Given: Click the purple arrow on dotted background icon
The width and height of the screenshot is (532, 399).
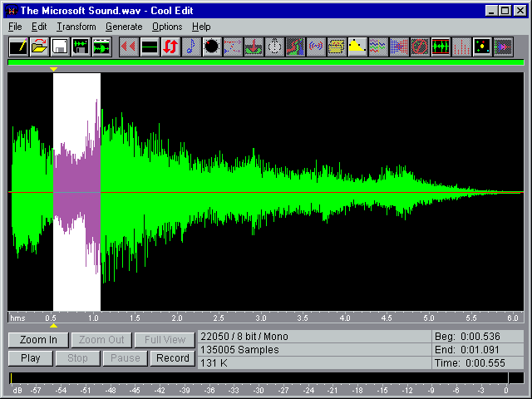Looking at the screenshot, I should 503,47.
